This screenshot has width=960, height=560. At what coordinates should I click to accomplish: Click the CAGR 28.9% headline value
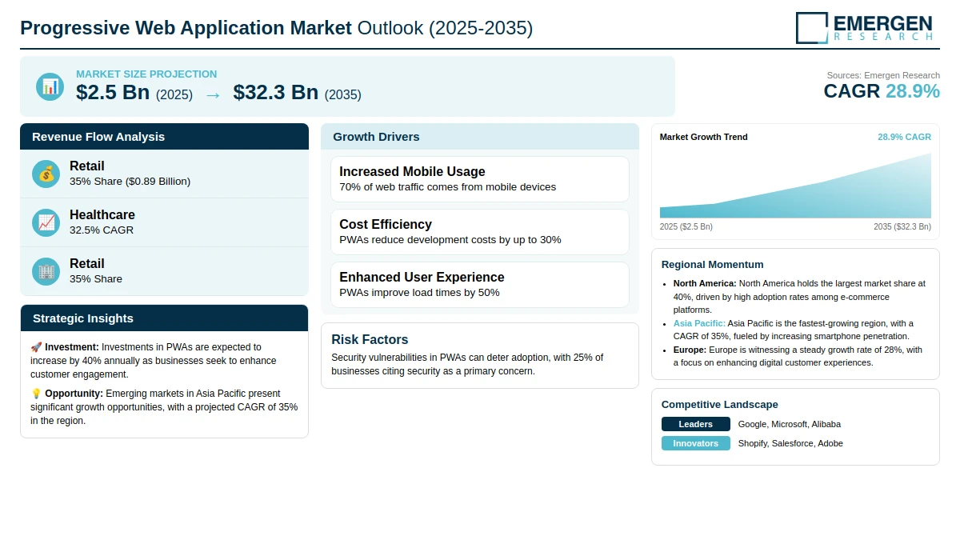click(x=882, y=91)
